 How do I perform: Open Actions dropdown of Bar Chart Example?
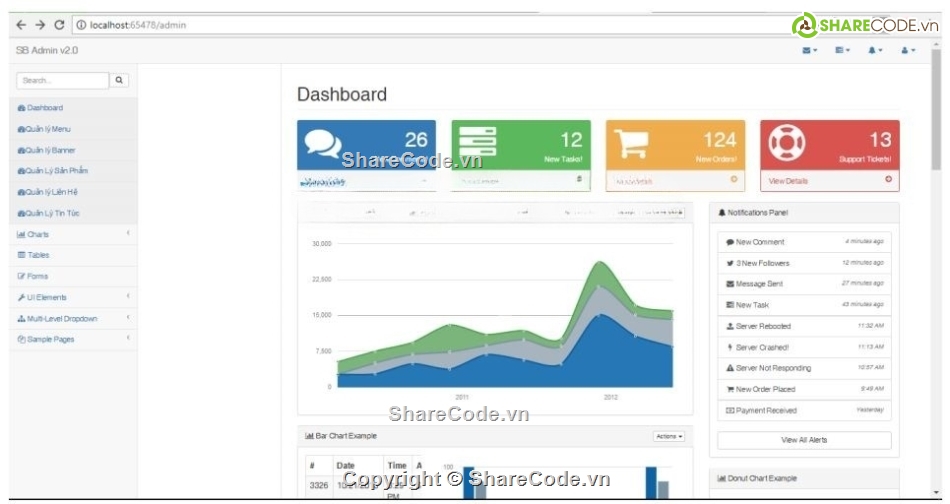tap(669, 436)
